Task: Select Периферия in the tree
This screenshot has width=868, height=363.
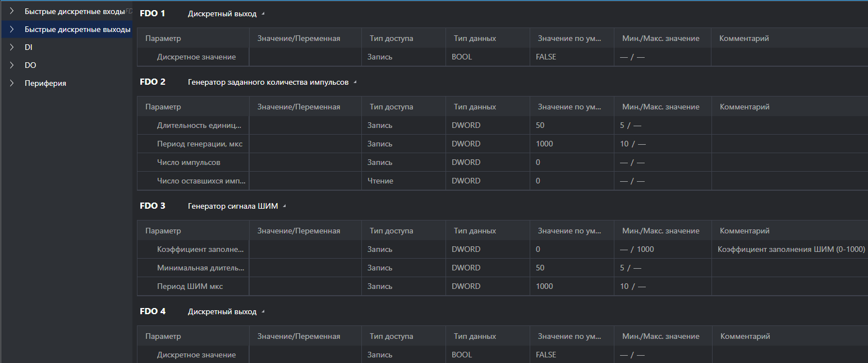Action: point(45,83)
